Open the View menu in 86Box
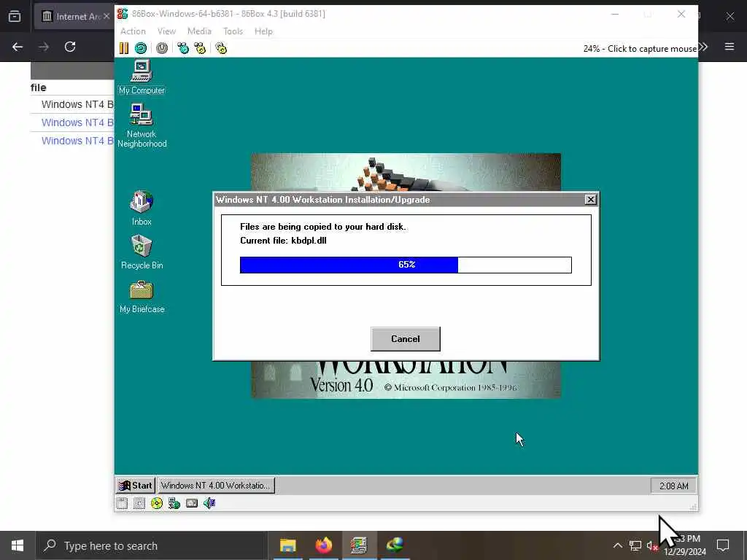 (x=167, y=31)
